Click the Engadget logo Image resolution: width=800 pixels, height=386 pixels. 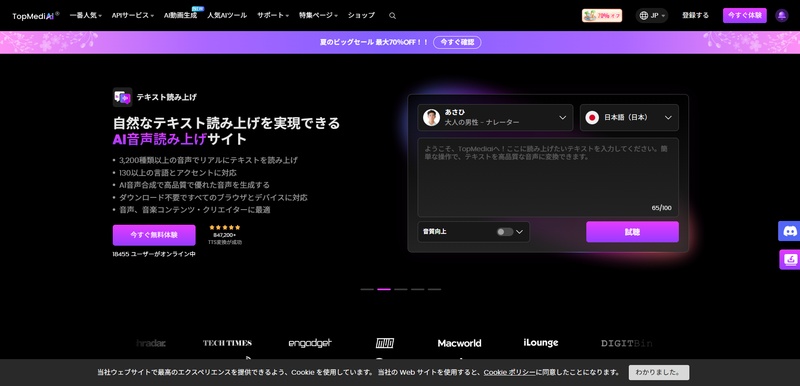tap(310, 343)
